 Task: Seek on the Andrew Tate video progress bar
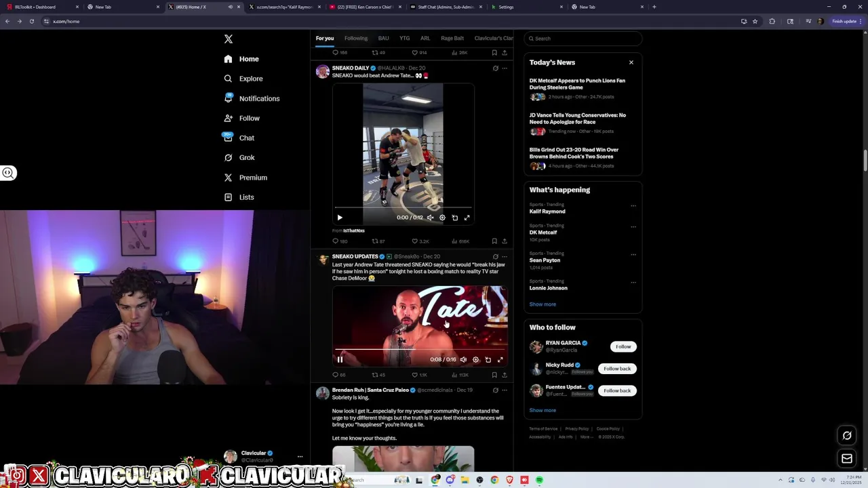pos(420,350)
